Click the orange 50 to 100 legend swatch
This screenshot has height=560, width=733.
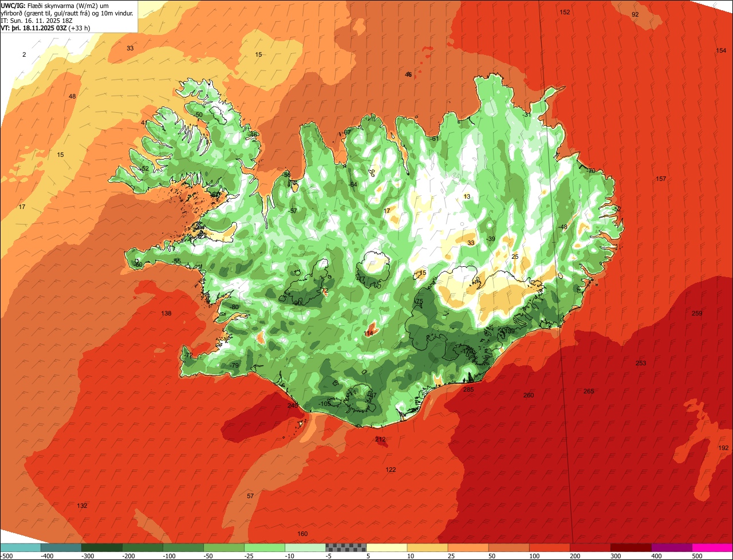pos(509,547)
